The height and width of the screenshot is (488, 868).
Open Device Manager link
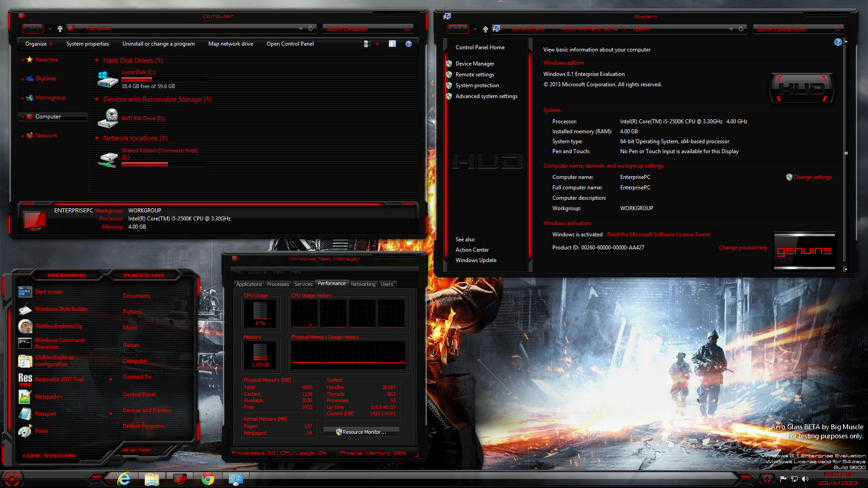tap(475, 64)
